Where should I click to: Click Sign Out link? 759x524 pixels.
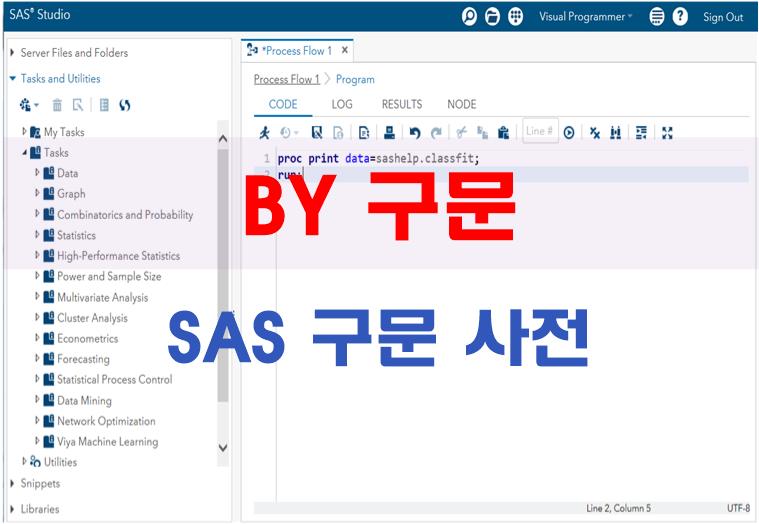[x=723, y=17]
